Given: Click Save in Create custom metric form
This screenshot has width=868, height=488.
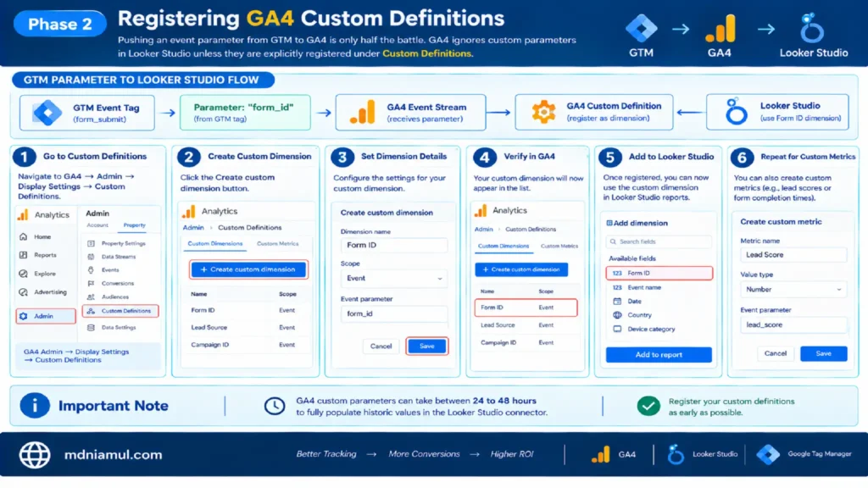Looking at the screenshot, I should (x=824, y=353).
